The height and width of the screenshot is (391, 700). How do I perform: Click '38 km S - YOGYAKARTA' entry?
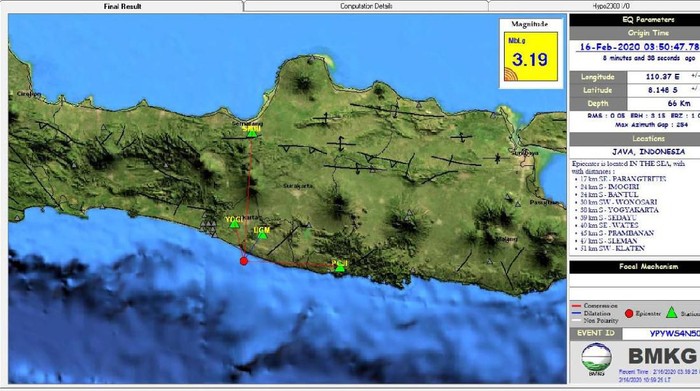620,210
